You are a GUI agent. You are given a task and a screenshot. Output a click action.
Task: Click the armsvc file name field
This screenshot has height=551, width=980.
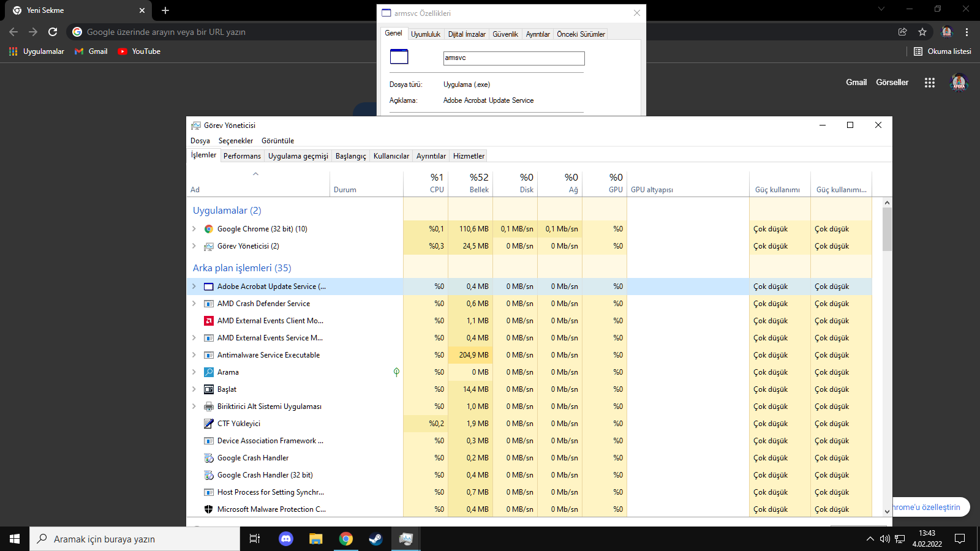(513, 58)
